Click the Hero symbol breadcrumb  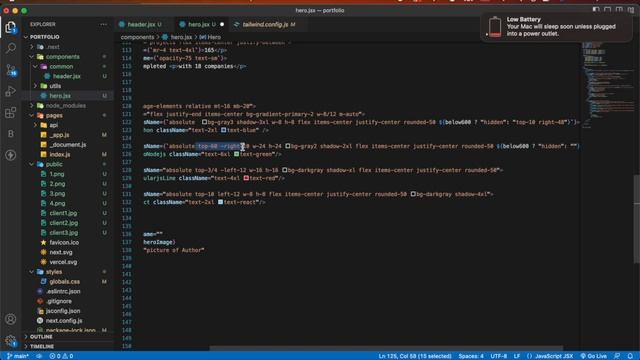[x=210, y=37]
